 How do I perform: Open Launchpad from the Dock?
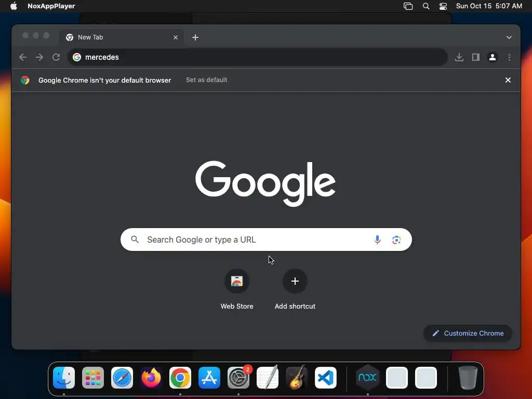(93, 378)
